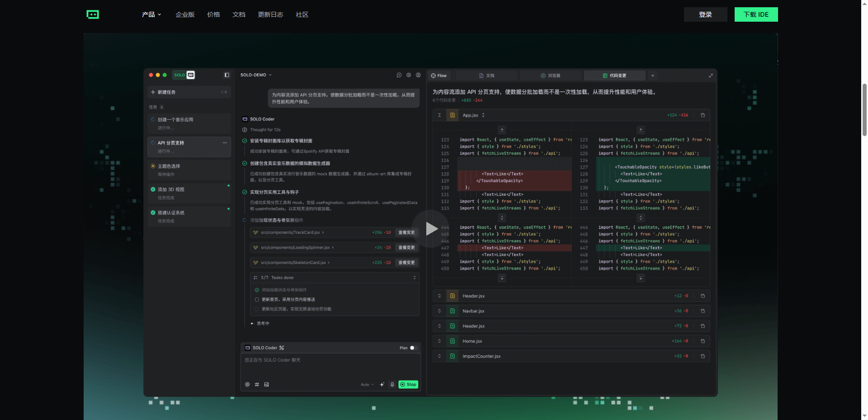This screenshot has height=420, width=868.
Task: Open the 产品 dropdown menu
Action: 151,14
